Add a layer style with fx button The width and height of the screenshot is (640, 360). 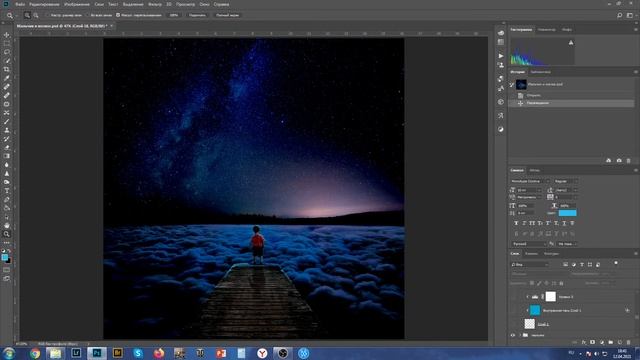click(x=584, y=342)
